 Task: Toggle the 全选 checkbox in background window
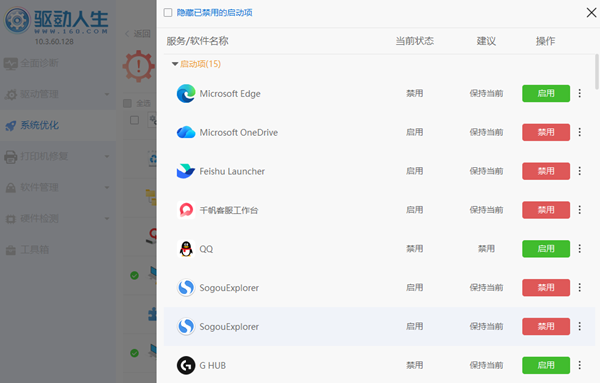pos(127,103)
